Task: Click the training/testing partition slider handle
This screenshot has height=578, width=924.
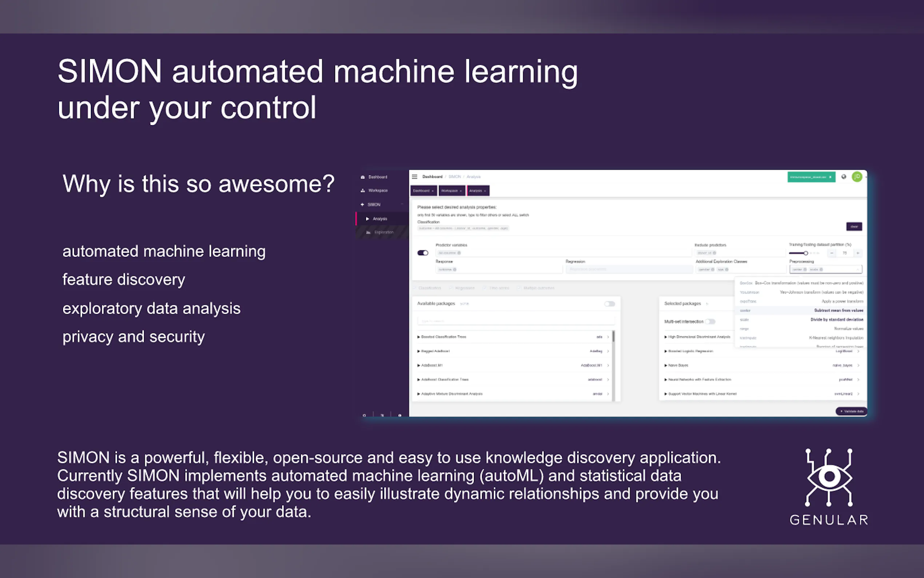Action: pyautogui.click(x=805, y=253)
